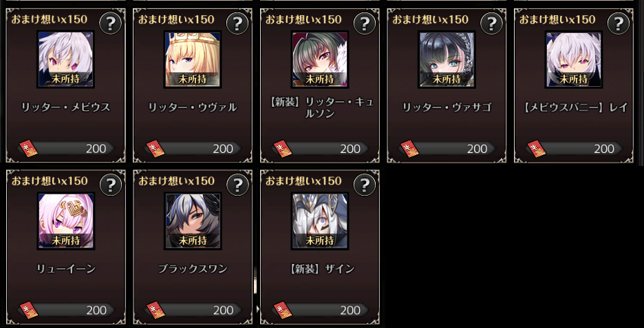This screenshot has height=328, width=644.
Task: Click the red ticket icon on リューイーン
Action: 28,310
